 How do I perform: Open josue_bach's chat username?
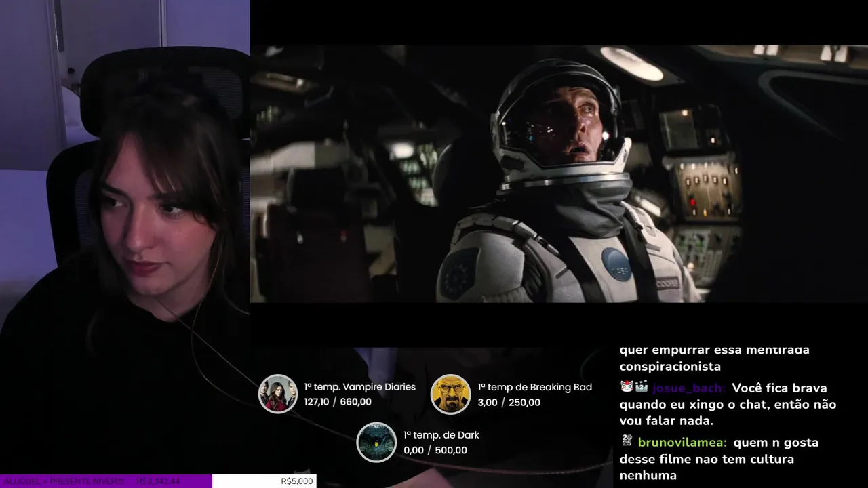click(689, 388)
